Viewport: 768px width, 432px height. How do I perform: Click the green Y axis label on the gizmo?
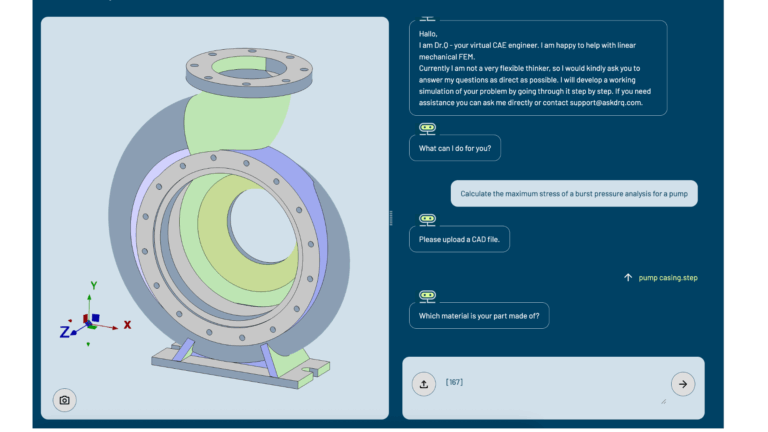pyautogui.click(x=94, y=285)
